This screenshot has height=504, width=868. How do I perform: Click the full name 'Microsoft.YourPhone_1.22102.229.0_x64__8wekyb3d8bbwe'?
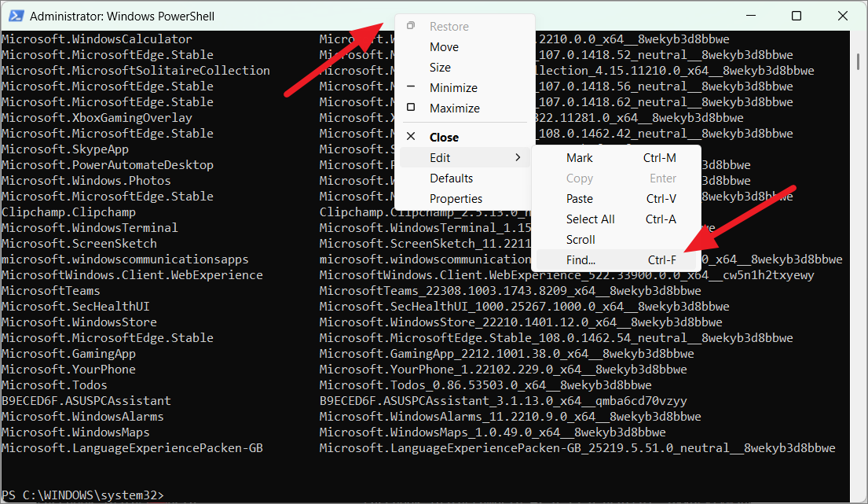pyautogui.click(x=504, y=370)
